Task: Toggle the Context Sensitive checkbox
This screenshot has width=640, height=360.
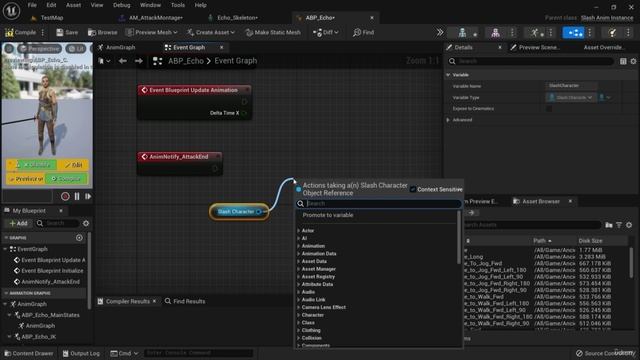Action: click(413, 189)
